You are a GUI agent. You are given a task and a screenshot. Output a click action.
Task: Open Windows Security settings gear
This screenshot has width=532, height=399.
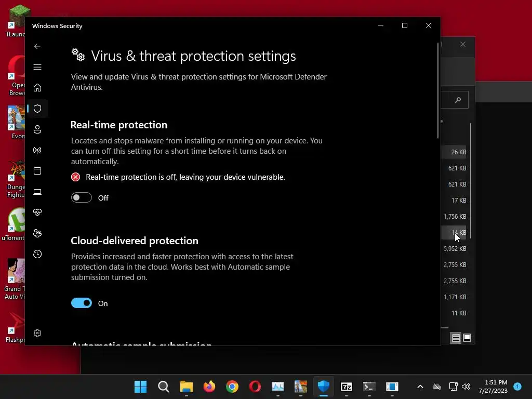(37, 333)
